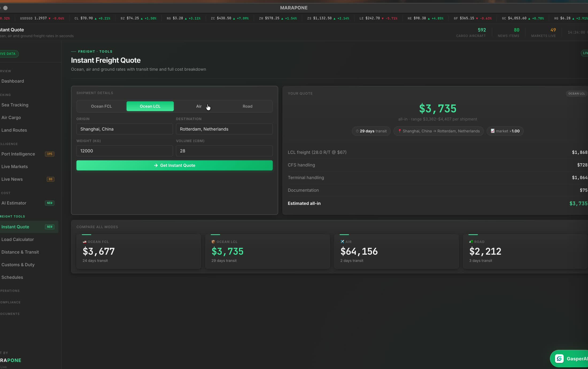Screen dimensions: 588x369
Task: Click the LE $242.70 ticker item
Action: [x=378, y=18]
